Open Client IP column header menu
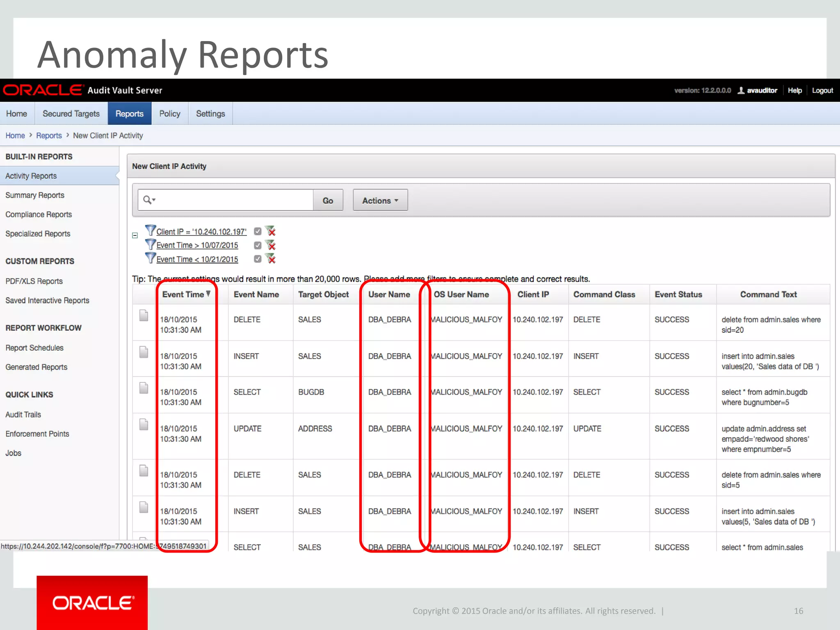 pos(533,294)
